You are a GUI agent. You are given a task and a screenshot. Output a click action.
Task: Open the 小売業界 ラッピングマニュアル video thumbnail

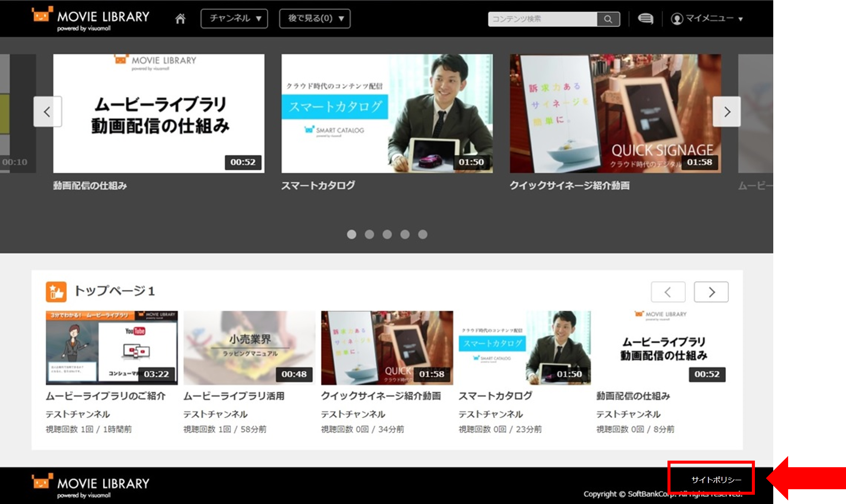(x=249, y=348)
